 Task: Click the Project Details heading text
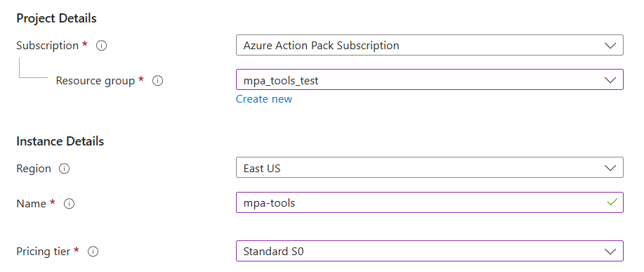tap(57, 18)
